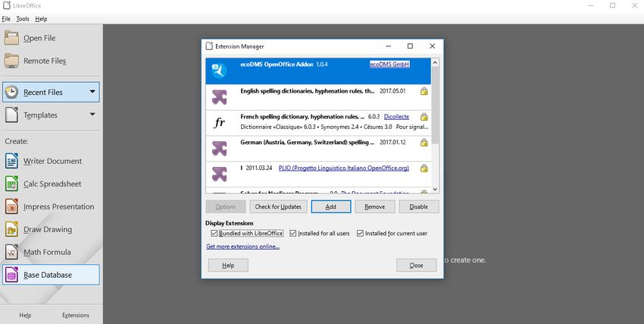Click the Base Database icon
The image size is (644, 324).
[x=11, y=275]
